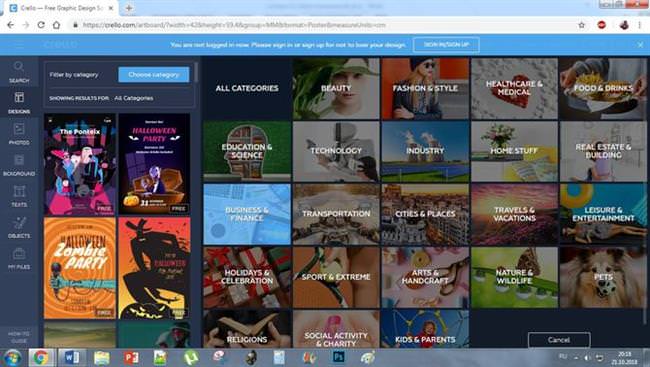
Task: Choose the Food & Drinks category
Action: 603,88
